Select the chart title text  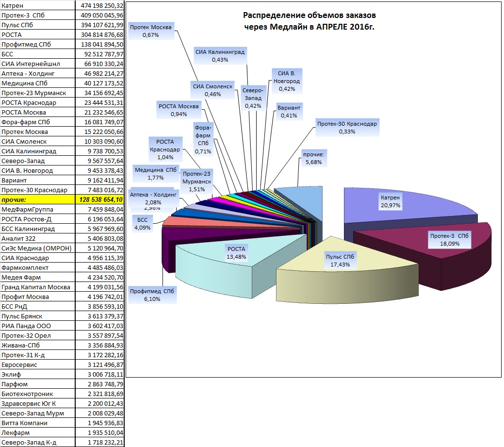309,21
